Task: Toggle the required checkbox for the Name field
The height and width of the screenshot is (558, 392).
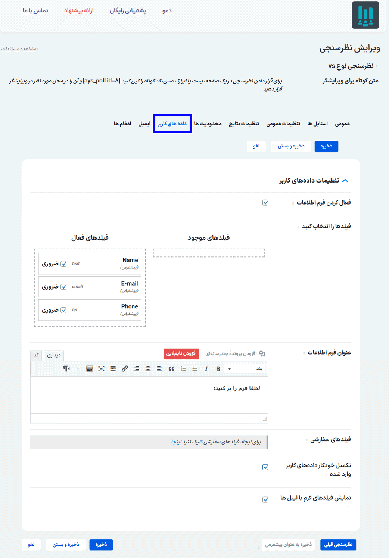Action: coord(64,264)
